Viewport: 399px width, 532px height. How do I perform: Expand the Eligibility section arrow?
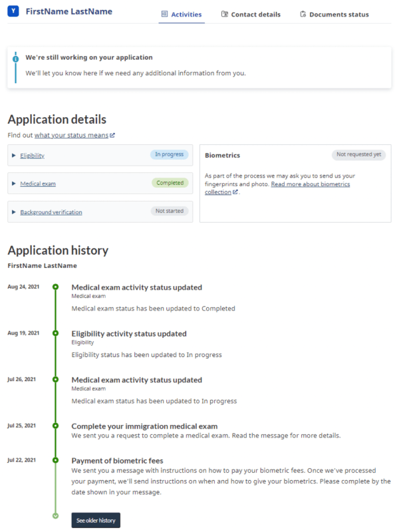[14, 156]
